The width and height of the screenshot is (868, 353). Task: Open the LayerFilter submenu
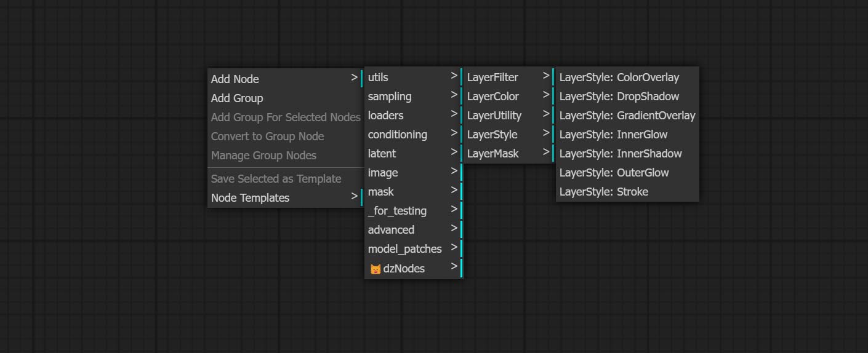(x=492, y=77)
